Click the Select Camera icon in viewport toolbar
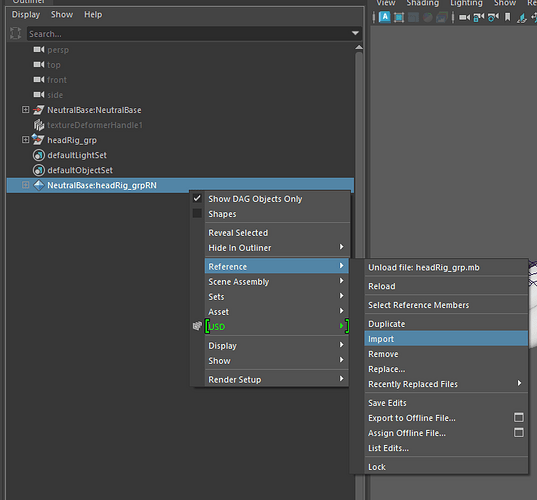This screenshot has height=500, width=537. [464, 17]
